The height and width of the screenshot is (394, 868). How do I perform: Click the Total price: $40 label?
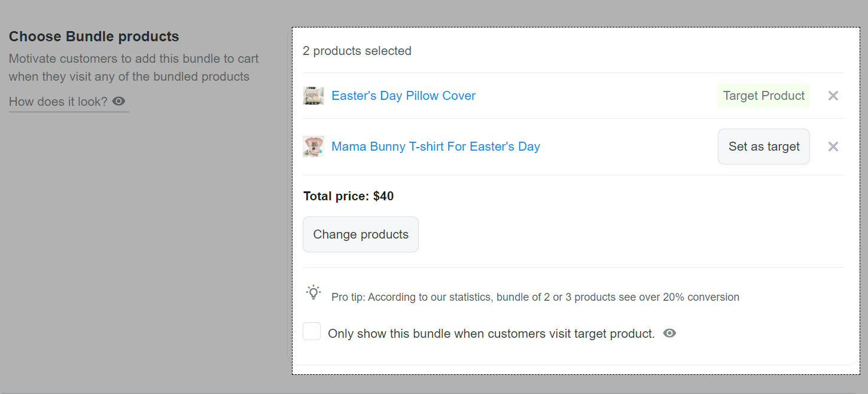click(348, 196)
